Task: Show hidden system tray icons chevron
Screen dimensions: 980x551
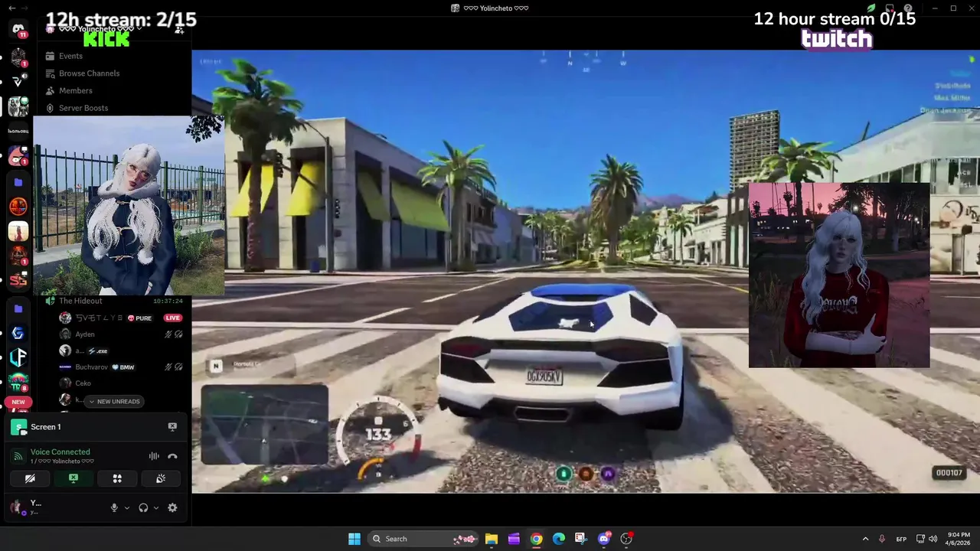Action: coord(865,539)
